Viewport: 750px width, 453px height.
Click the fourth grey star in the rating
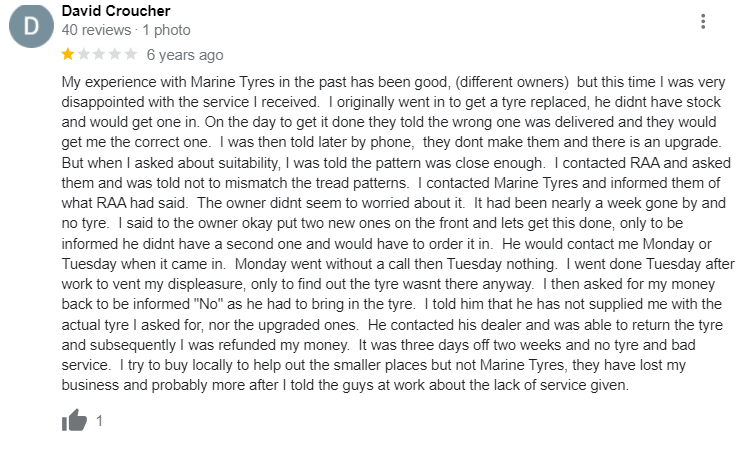point(115,54)
